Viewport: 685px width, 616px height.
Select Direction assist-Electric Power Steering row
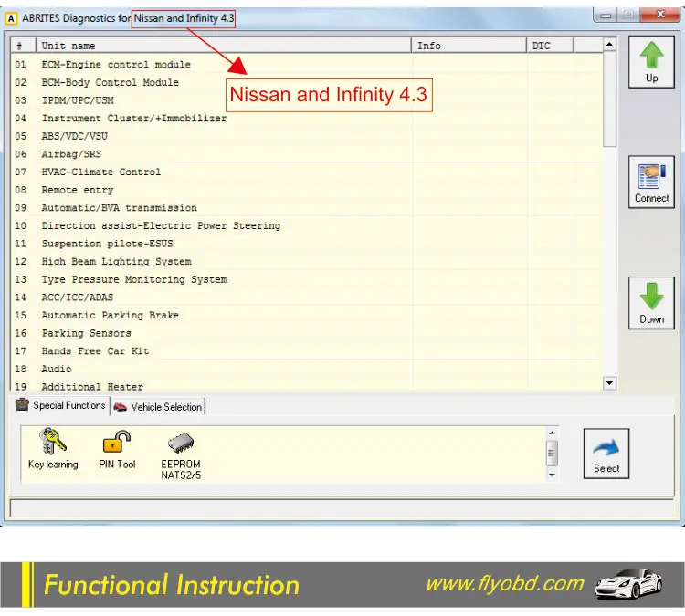tap(307, 225)
